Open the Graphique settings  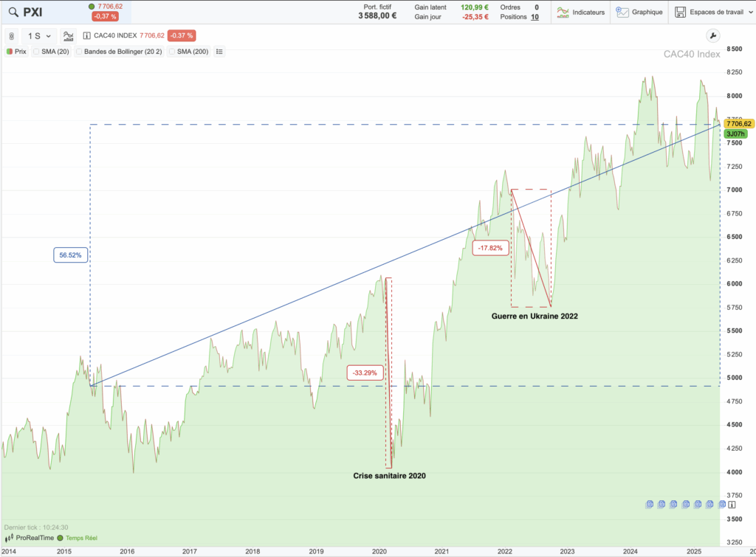point(639,12)
